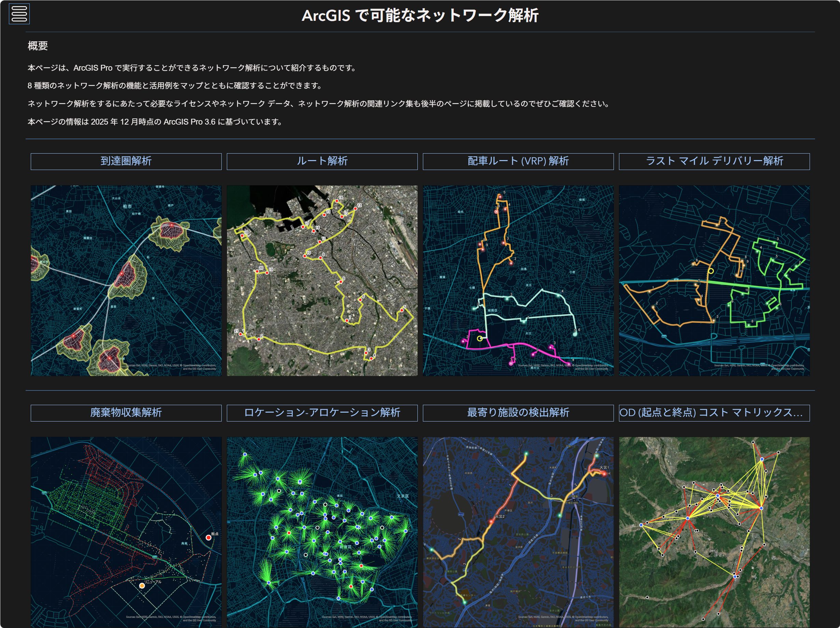Open the service area map thumbnail

coord(126,281)
